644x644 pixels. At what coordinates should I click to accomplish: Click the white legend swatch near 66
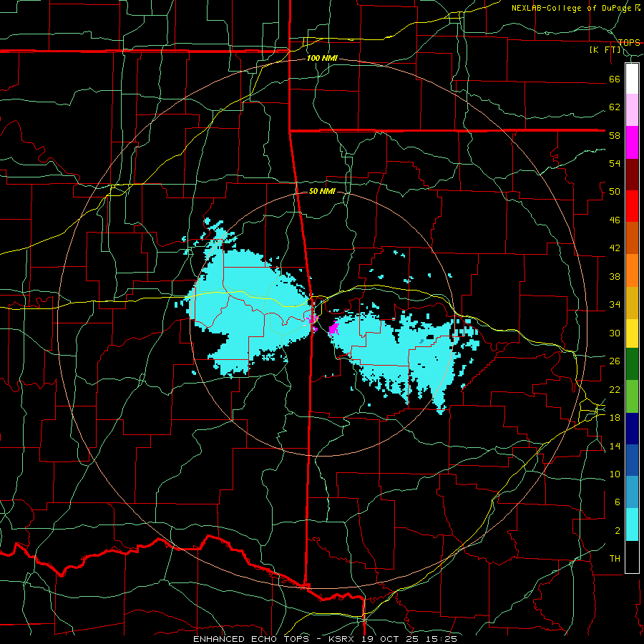click(632, 79)
